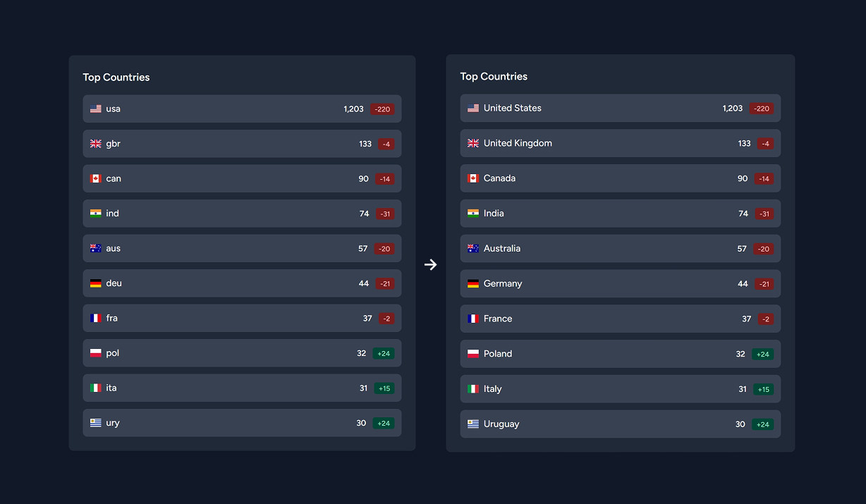The width and height of the screenshot is (866, 504).
Task: Click the India flag icon
Action: pos(472,213)
